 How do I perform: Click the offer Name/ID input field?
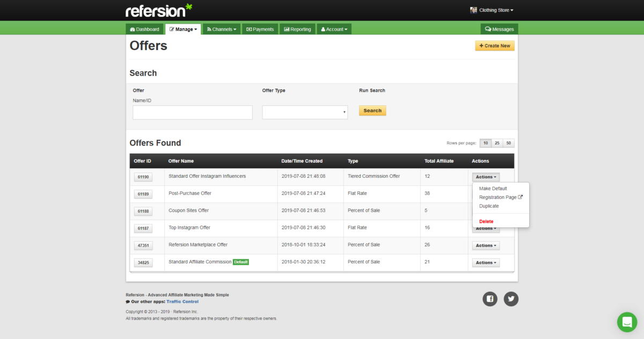click(x=192, y=112)
